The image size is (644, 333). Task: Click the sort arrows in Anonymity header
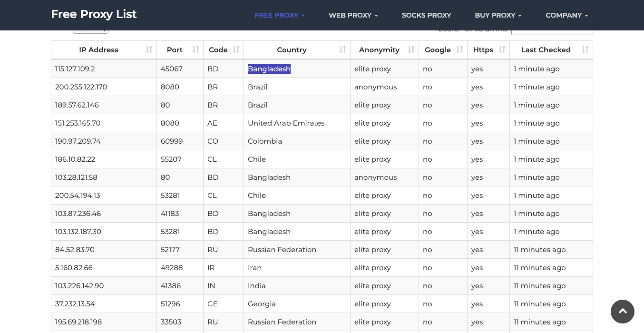[411, 49]
